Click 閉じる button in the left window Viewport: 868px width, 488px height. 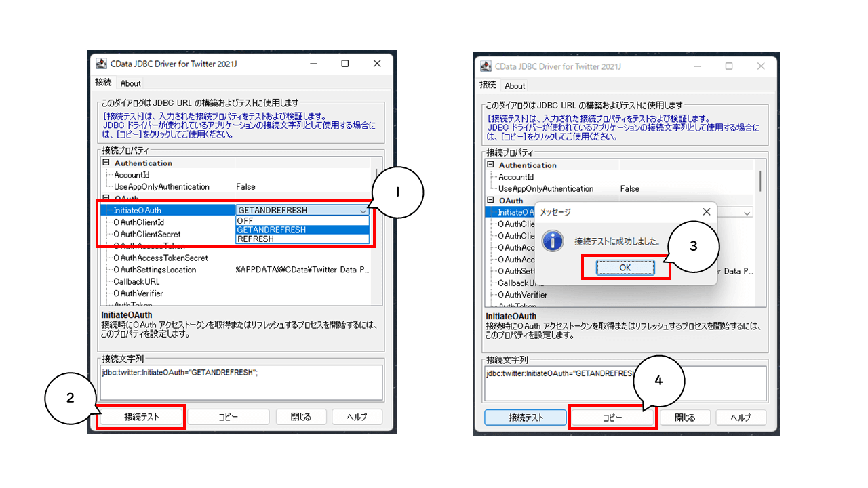pos(301,417)
